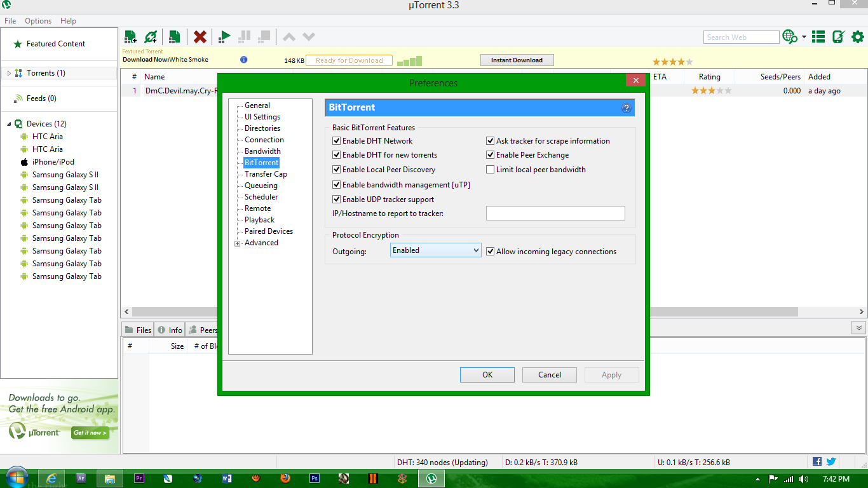Toggle Enable UDP tracker support

pyautogui.click(x=337, y=200)
